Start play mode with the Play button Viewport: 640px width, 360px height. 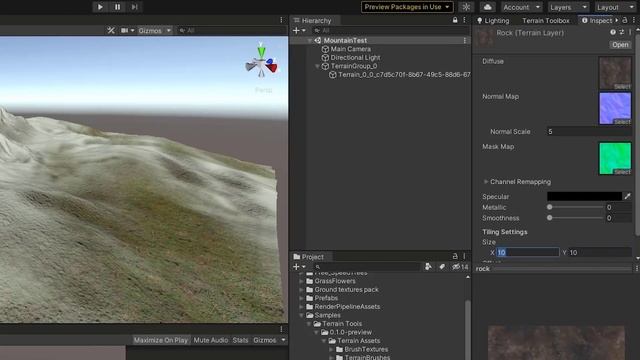click(x=100, y=7)
